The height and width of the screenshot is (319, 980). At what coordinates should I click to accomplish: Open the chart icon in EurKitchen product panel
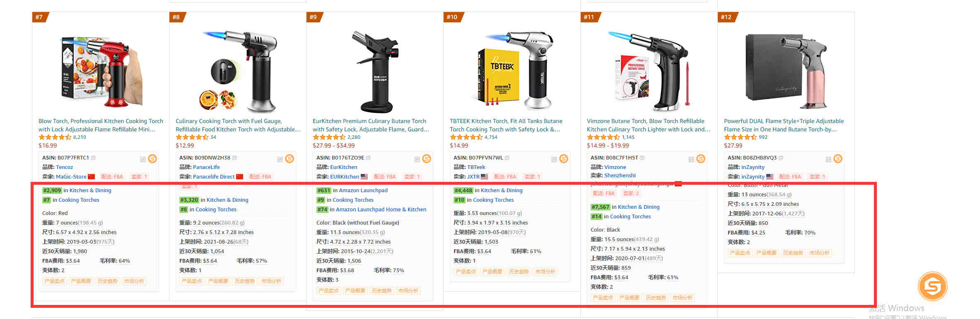[x=417, y=159]
